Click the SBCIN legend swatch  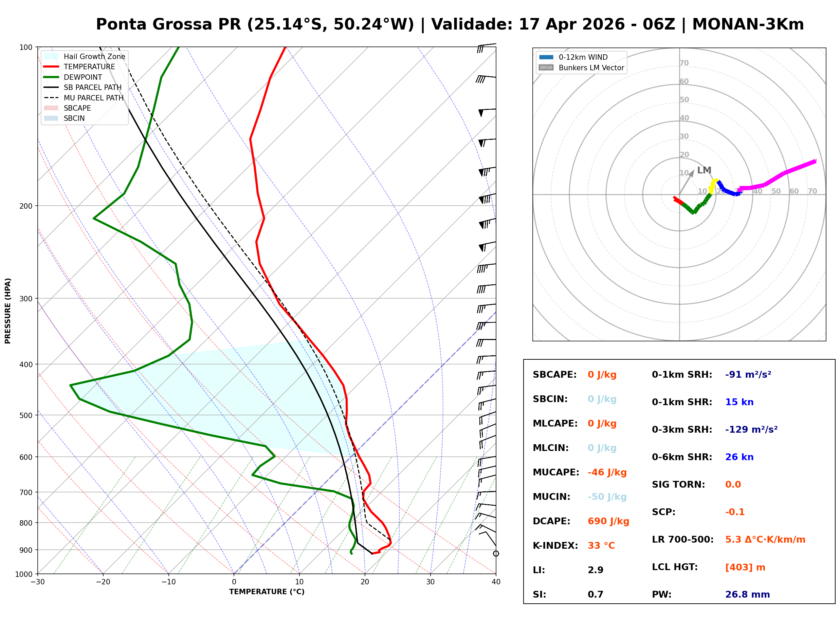(51, 118)
